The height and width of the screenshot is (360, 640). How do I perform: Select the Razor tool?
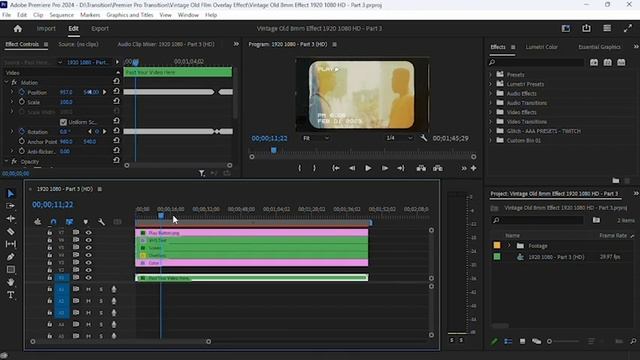click(x=11, y=231)
